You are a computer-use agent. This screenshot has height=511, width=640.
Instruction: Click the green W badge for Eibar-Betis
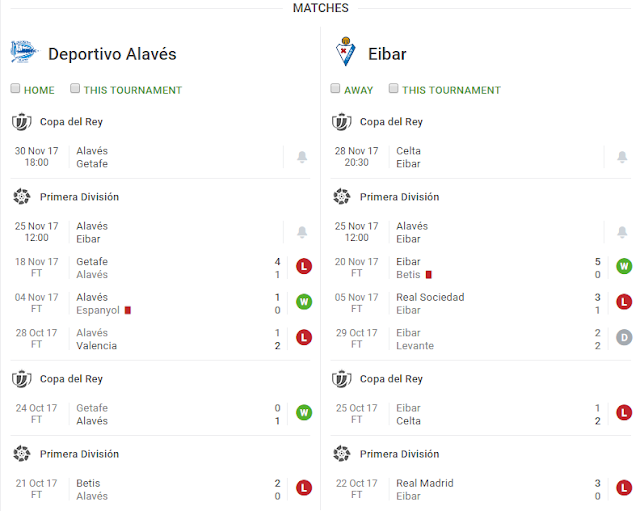624,267
